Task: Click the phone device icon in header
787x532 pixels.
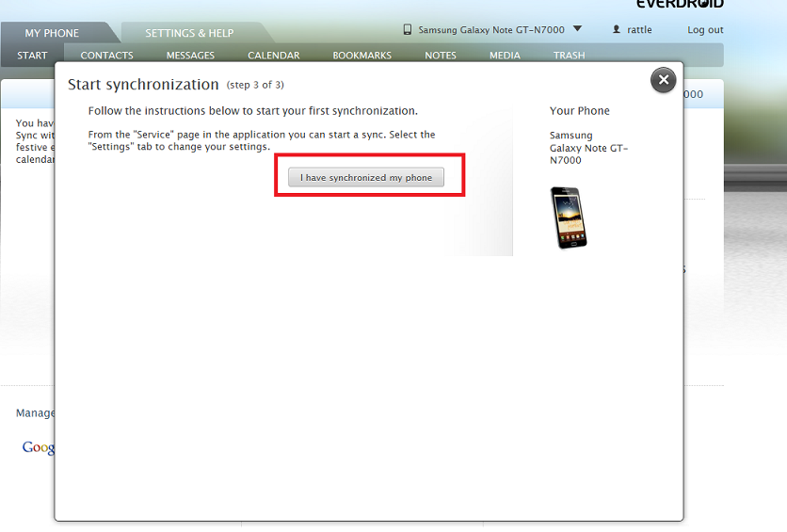Action: pos(408,29)
